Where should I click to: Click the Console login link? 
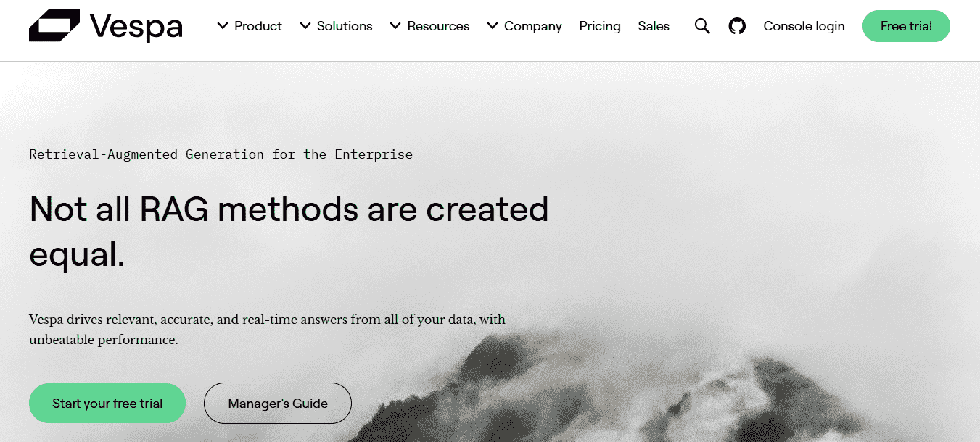[804, 26]
